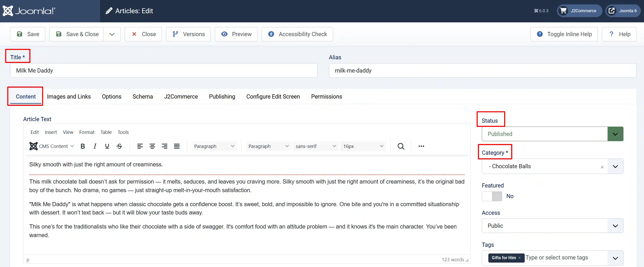The width and height of the screenshot is (644, 267).
Task: Open the J2Commerce tab
Action: tap(181, 96)
